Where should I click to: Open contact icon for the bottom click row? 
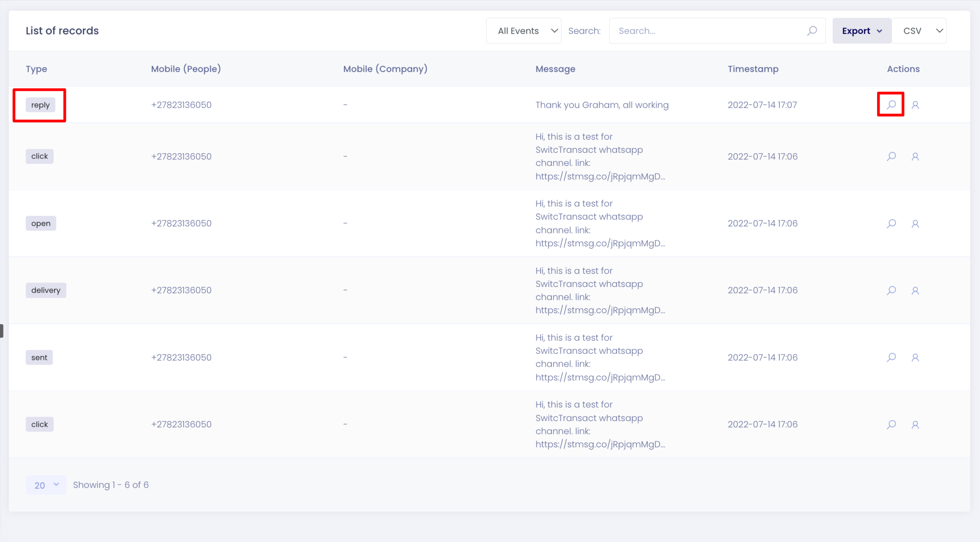click(x=915, y=425)
